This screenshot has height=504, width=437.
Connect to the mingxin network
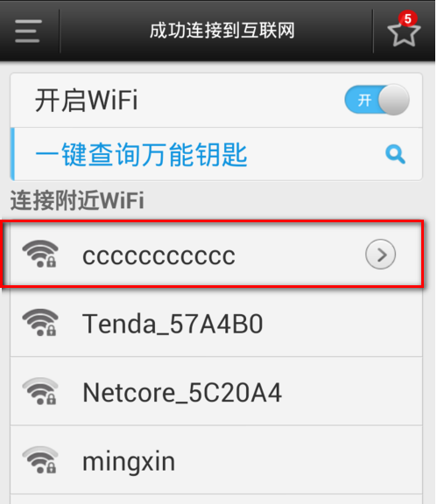coord(216,460)
